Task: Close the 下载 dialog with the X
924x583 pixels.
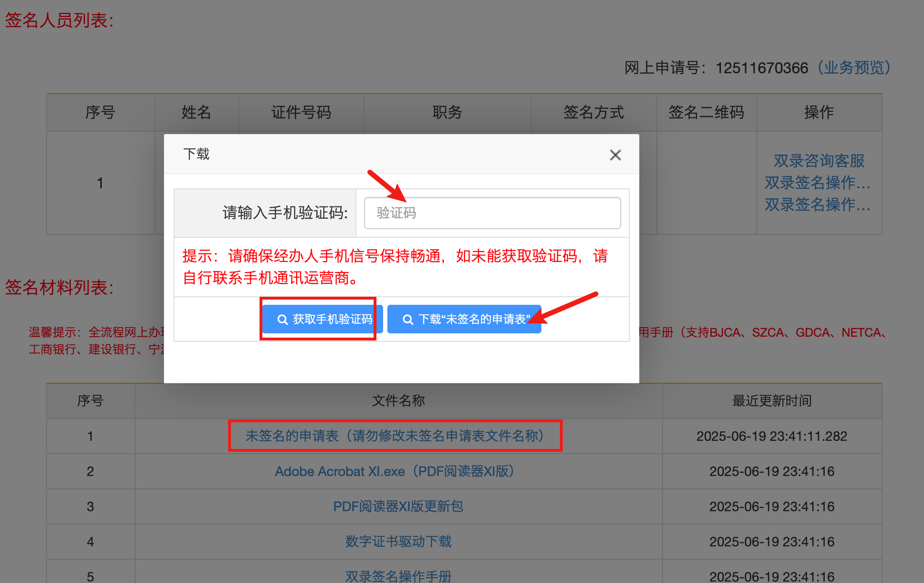Action: [x=615, y=155]
